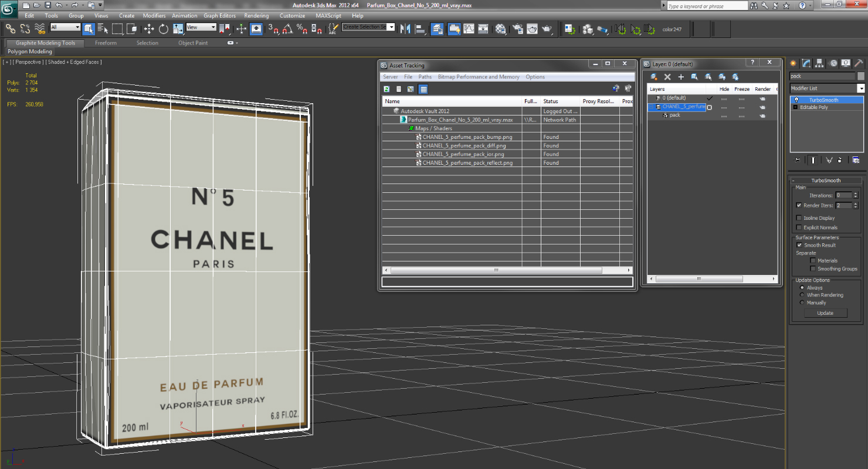The width and height of the screenshot is (868, 469).
Task: Uncheck Smooth Result option
Action: point(799,245)
